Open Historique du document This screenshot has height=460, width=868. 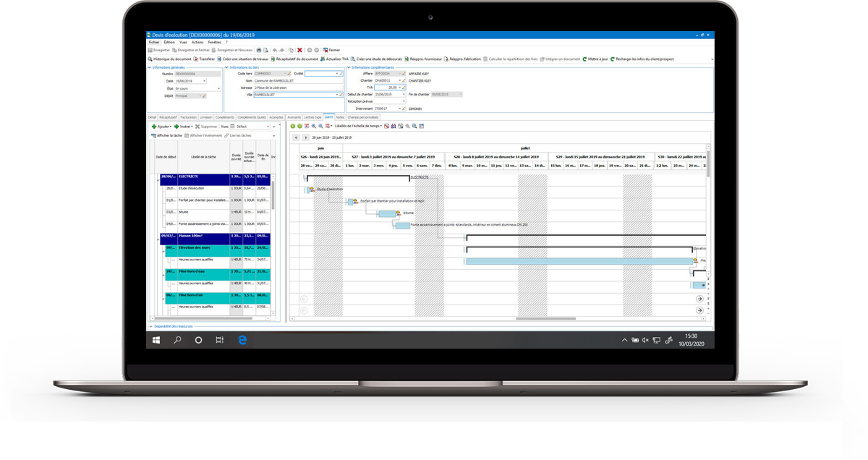click(x=170, y=59)
